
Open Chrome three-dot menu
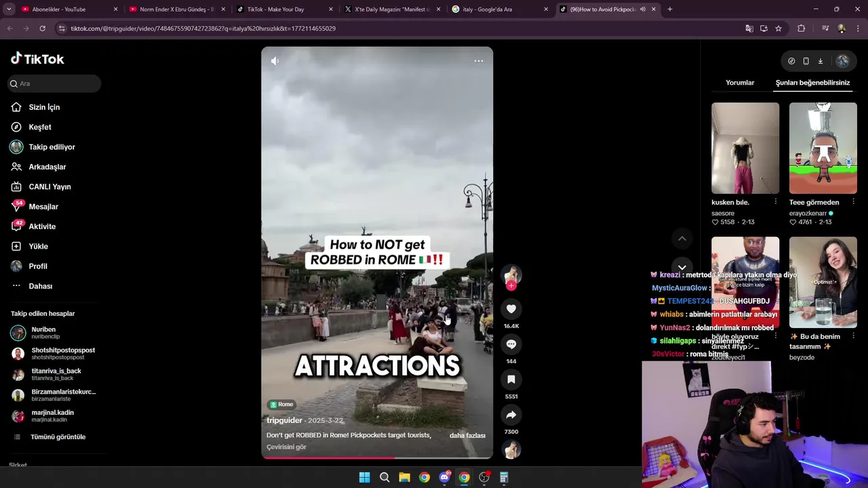(858, 28)
